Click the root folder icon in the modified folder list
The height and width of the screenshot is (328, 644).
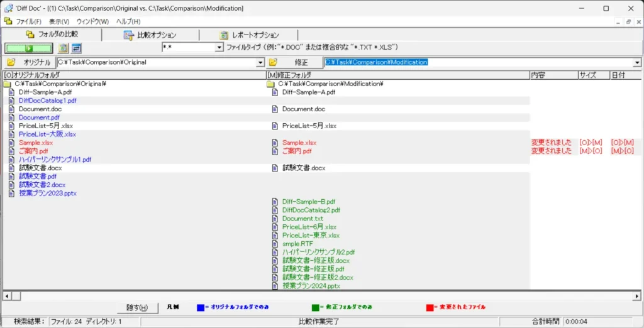click(270, 84)
